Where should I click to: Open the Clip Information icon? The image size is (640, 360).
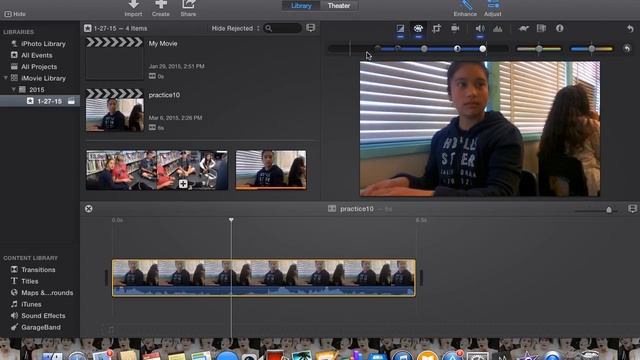click(x=560, y=28)
